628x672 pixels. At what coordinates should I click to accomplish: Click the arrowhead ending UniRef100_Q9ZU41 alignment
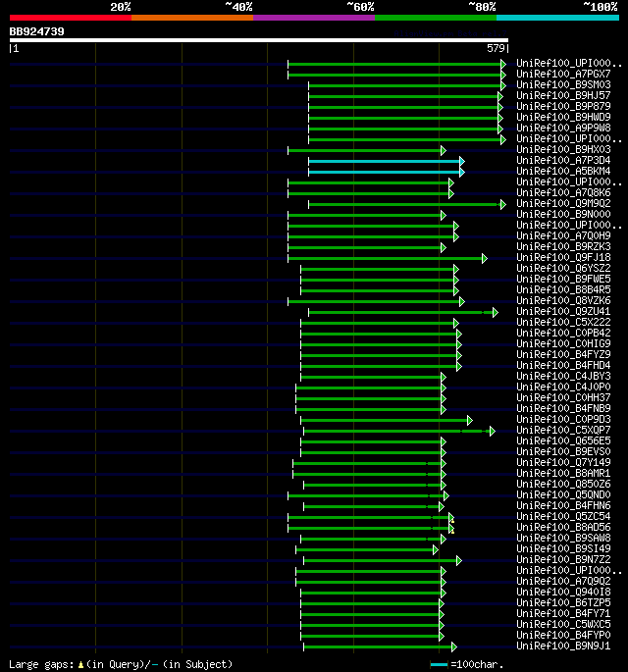point(496,312)
